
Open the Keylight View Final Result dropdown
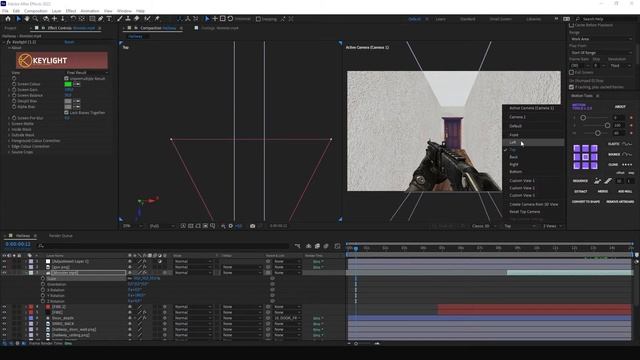tap(87, 73)
